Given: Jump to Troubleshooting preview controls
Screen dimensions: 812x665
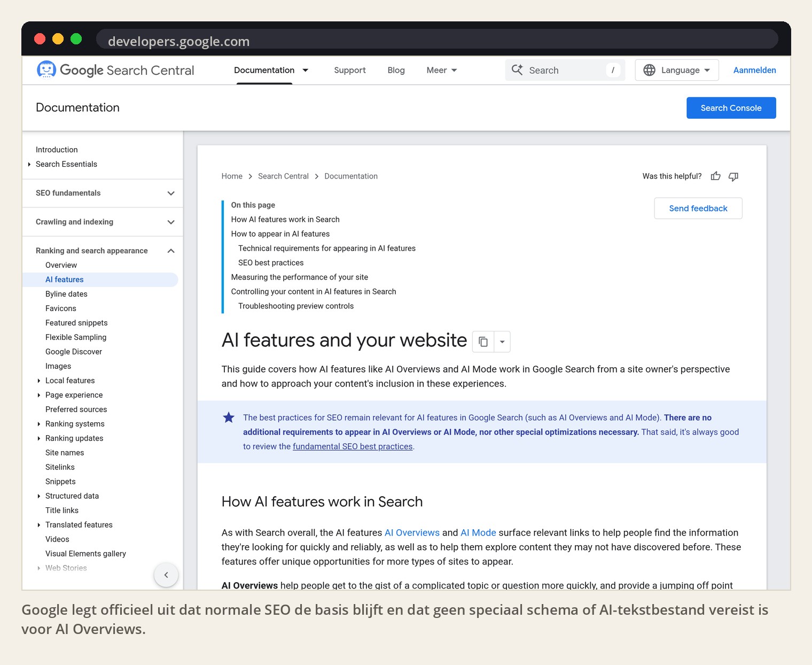Looking at the screenshot, I should click(x=296, y=306).
